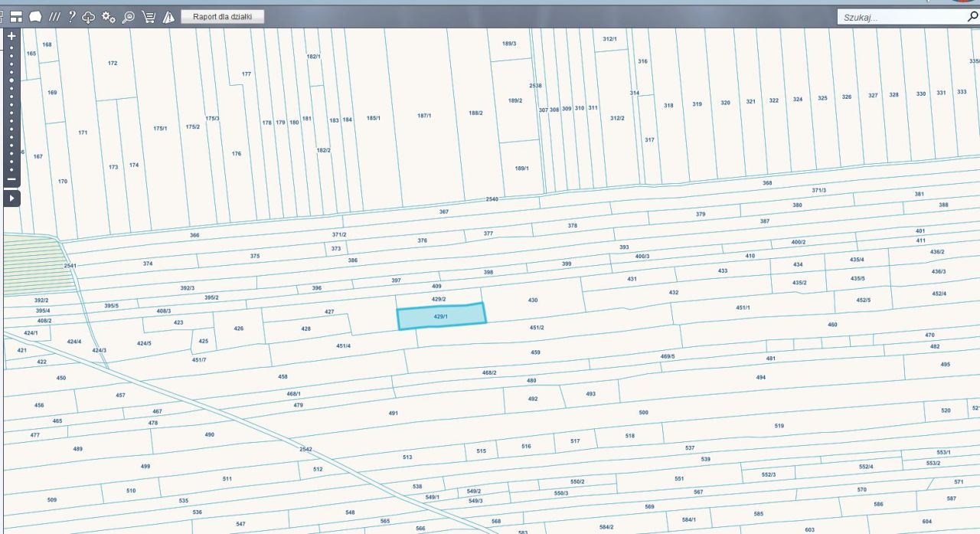Click parcel label 500
This screenshot has height=534, width=980.
tap(643, 413)
